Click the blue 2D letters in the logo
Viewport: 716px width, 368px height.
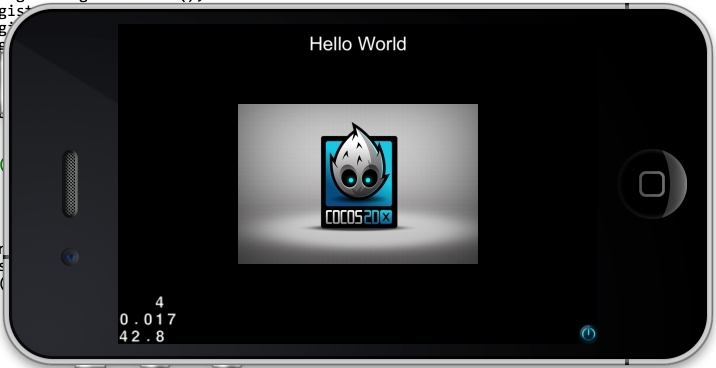pos(371,218)
